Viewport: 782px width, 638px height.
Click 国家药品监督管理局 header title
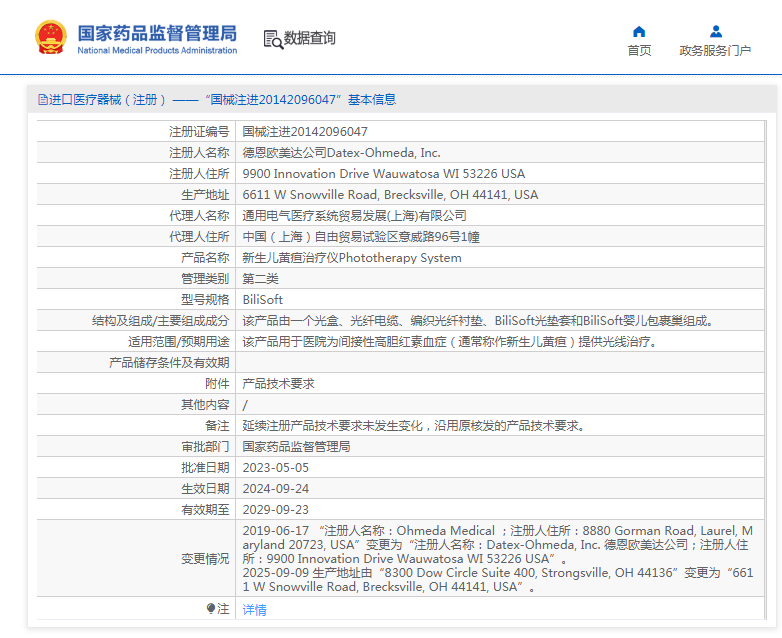pos(157,33)
